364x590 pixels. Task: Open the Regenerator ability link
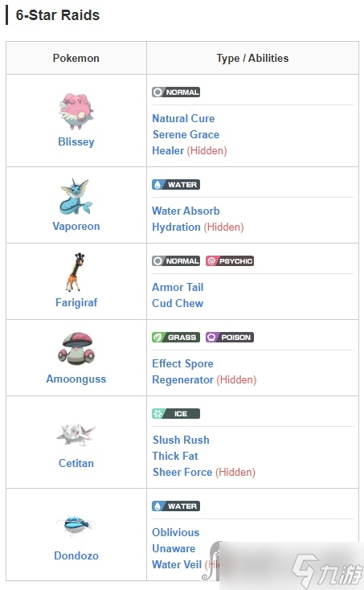point(182,380)
